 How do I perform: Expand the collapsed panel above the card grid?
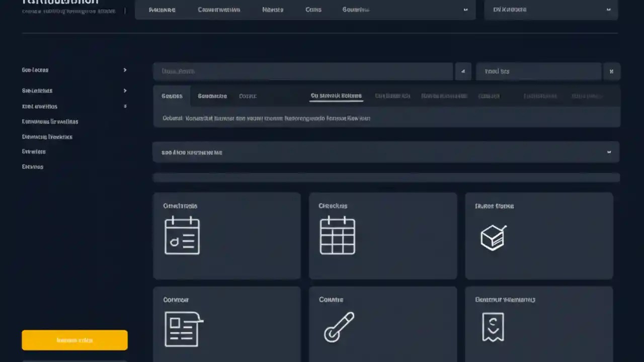pos(609,152)
